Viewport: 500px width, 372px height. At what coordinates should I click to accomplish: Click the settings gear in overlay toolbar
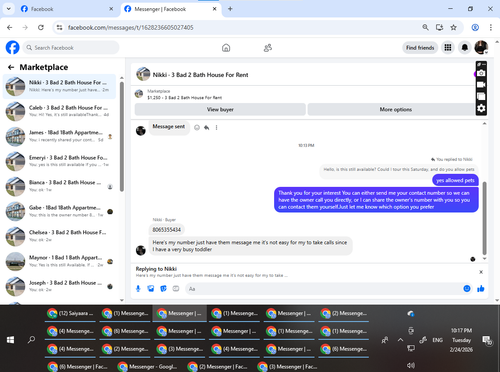tap(481, 108)
